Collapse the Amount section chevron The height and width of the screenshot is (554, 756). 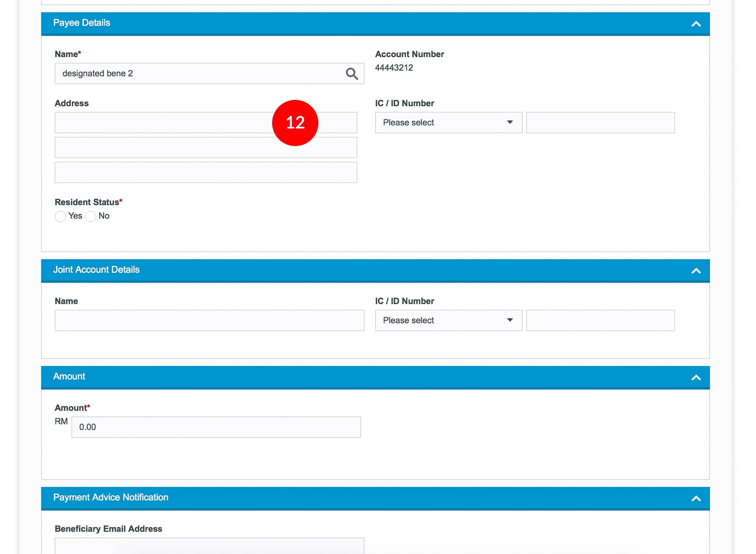696,377
